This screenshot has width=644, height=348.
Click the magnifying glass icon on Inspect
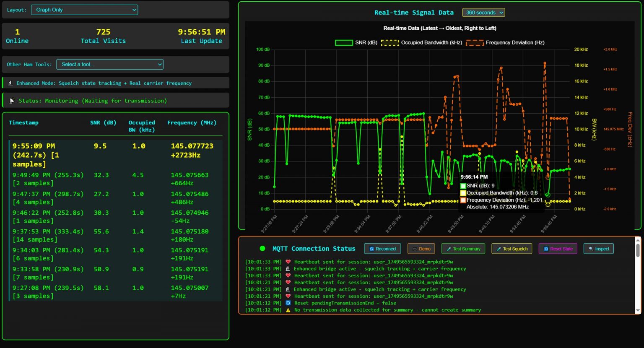click(x=591, y=248)
